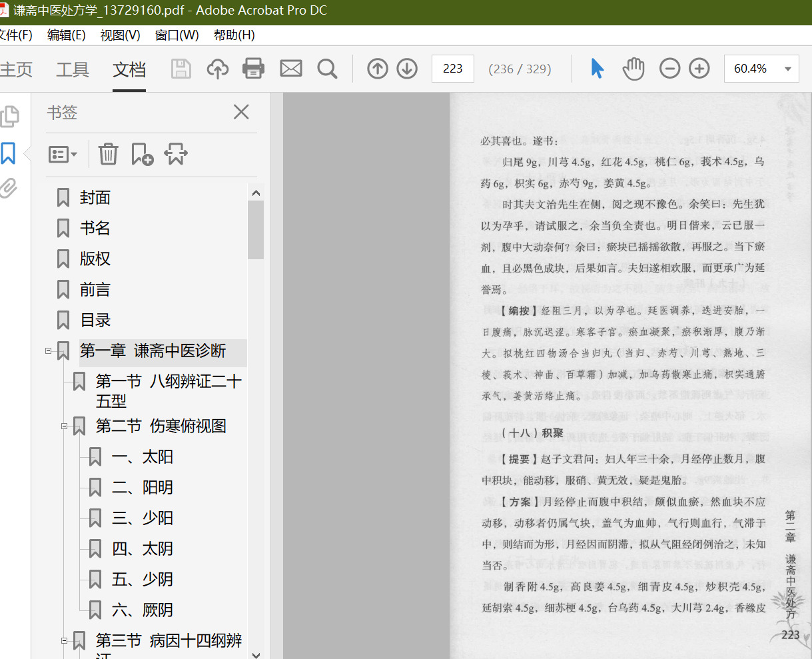Go to next page arrow

click(407, 69)
